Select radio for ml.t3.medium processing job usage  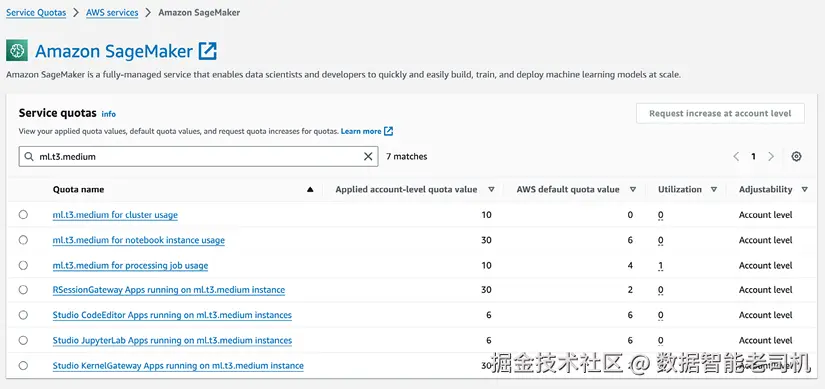pyautogui.click(x=23, y=265)
